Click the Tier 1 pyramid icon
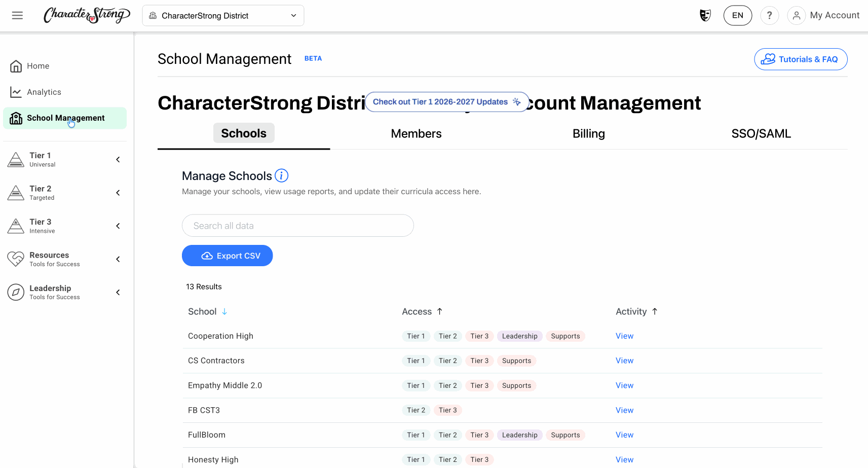The height and width of the screenshot is (468, 868). pyautogui.click(x=16, y=160)
